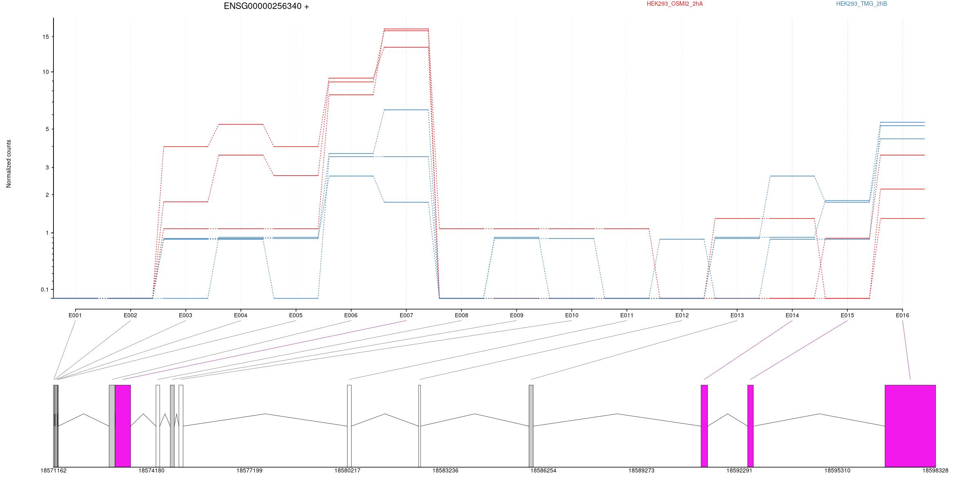Click exon label E011
Image resolution: width=980 pixels, height=490 pixels.
[x=627, y=315]
